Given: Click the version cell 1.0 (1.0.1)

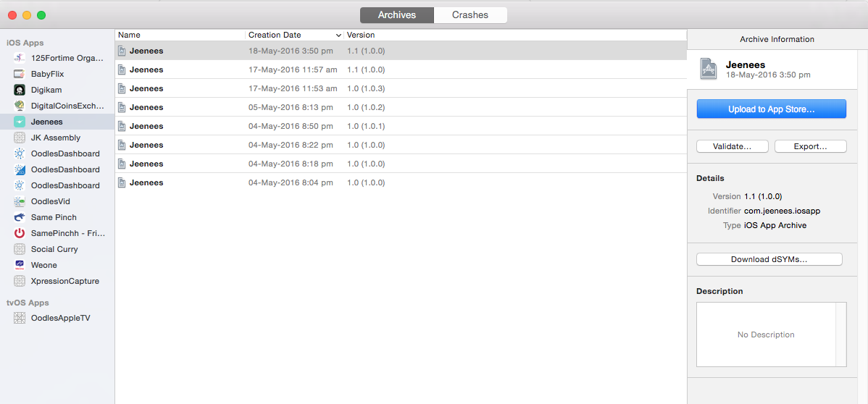Looking at the screenshot, I should point(366,126).
